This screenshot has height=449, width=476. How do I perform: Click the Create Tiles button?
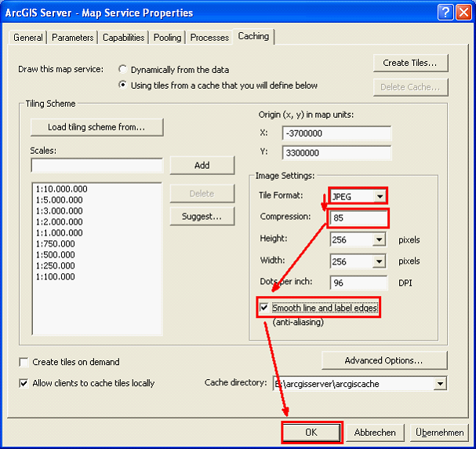click(x=410, y=63)
